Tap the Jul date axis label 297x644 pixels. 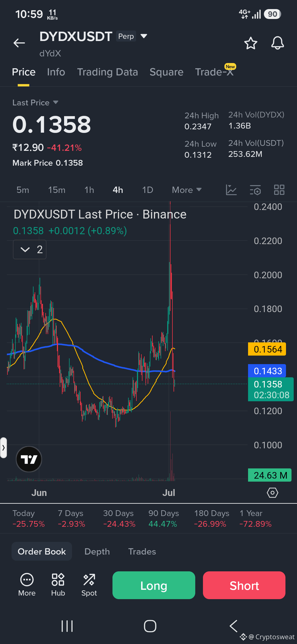click(x=169, y=493)
